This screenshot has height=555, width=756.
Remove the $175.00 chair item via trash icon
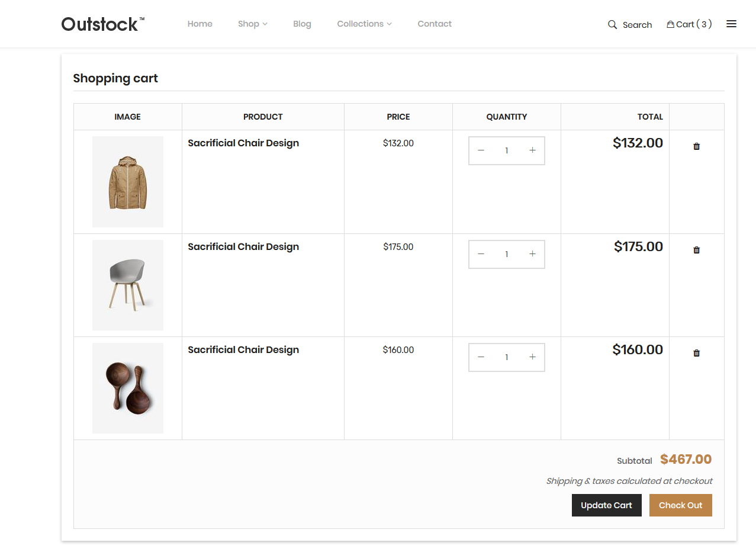tap(696, 250)
